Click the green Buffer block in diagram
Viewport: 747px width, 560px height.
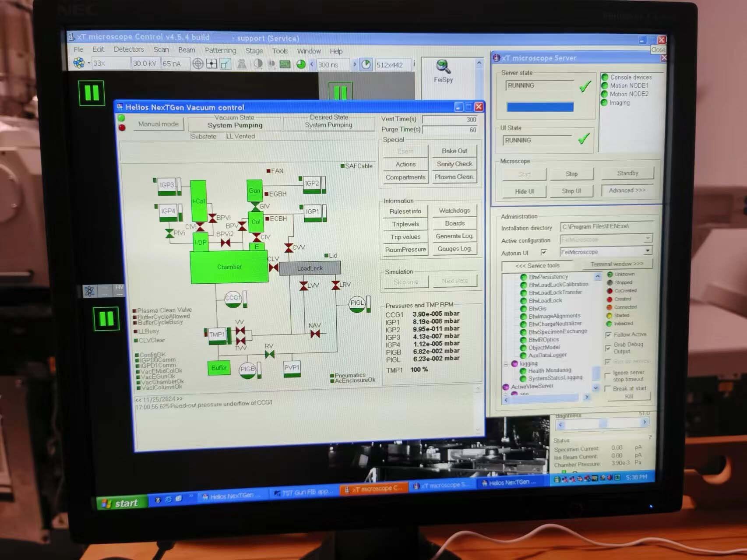click(x=219, y=368)
